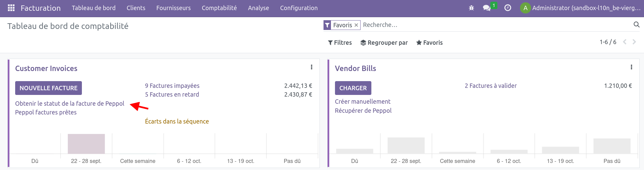
Task: Open the Clients menu
Action: [136, 8]
